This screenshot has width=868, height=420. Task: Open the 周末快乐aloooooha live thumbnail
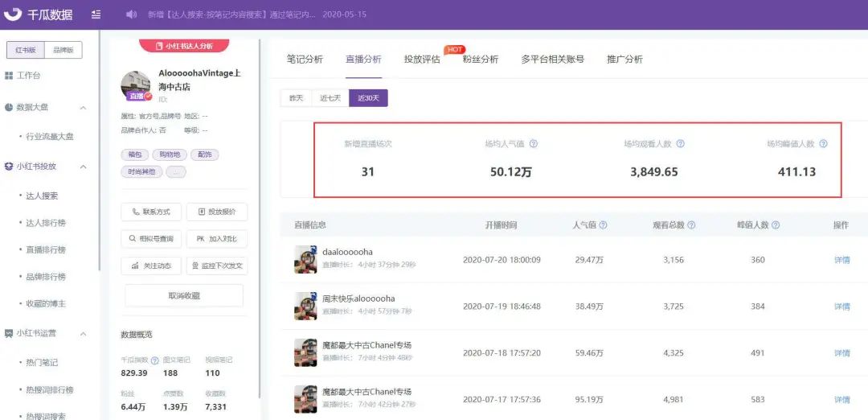pyautogui.click(x=305, y=306)
